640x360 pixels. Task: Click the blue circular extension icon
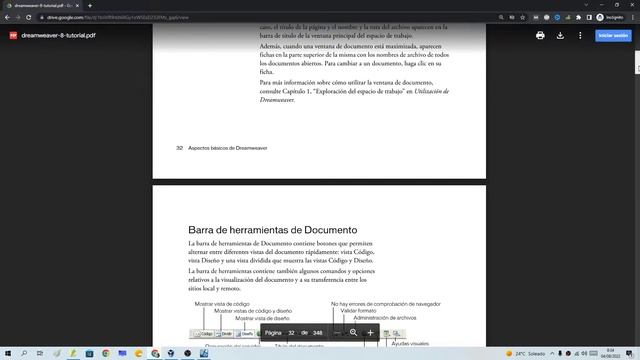[557, 18]
